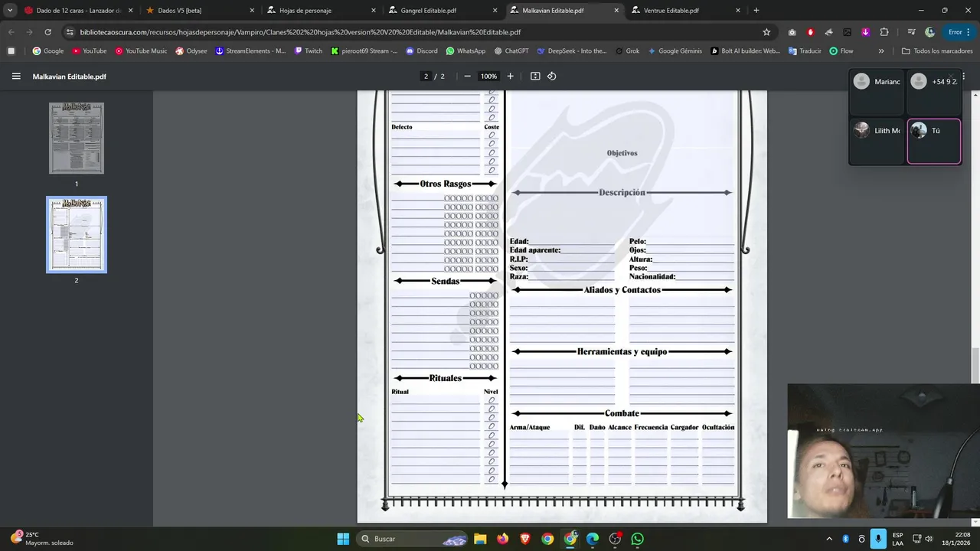Click the address bar URL
Viewport: 980px width, 551px height.
click(300, 32)
